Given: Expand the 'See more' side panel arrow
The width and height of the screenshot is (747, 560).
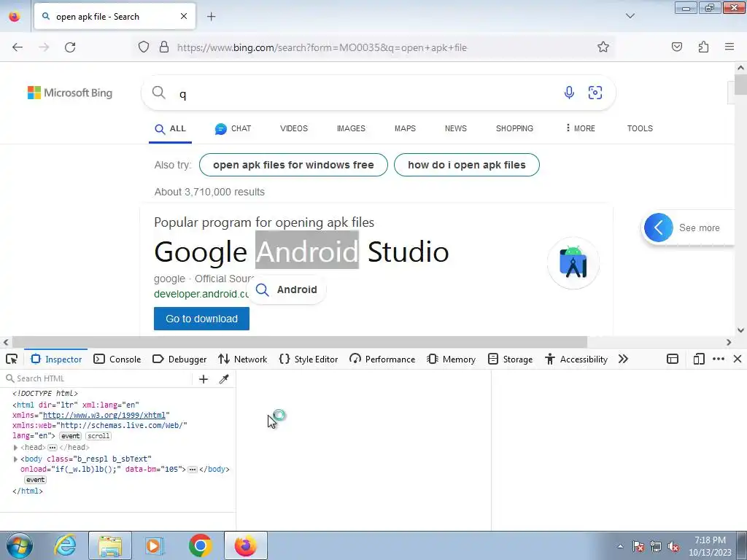Looking at the screenshot, I should [x=659, y=227].
